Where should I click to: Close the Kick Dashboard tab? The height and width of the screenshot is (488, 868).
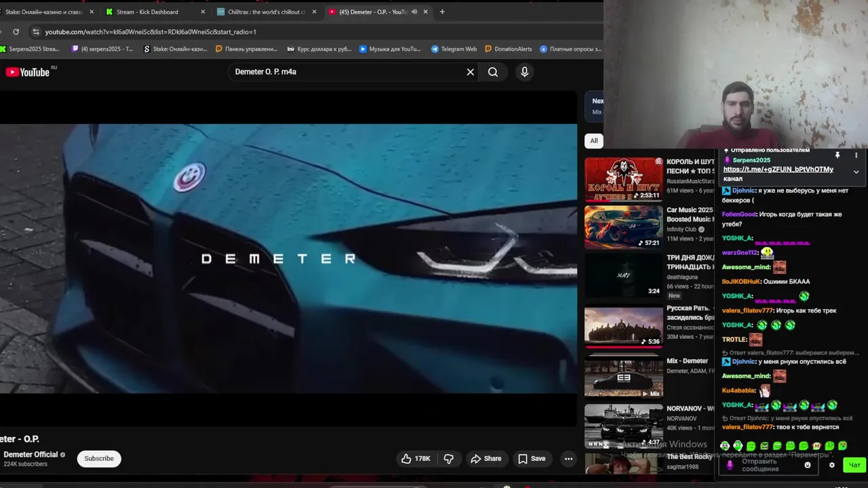[x=203, y=12]
